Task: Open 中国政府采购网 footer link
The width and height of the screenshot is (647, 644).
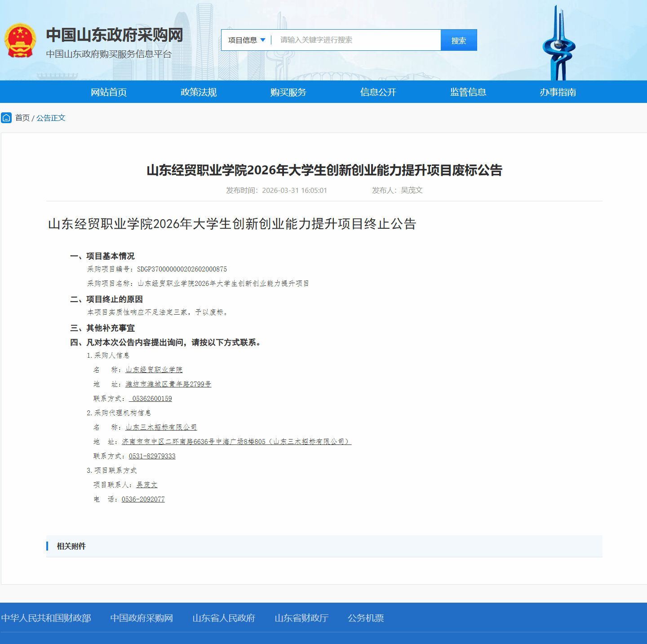Action: (x=142, y=618)
